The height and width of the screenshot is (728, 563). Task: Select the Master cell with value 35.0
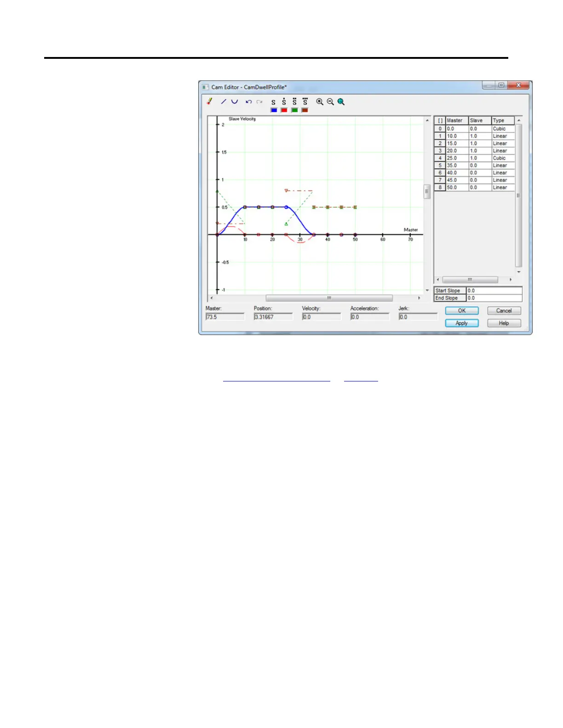point(457,165)
